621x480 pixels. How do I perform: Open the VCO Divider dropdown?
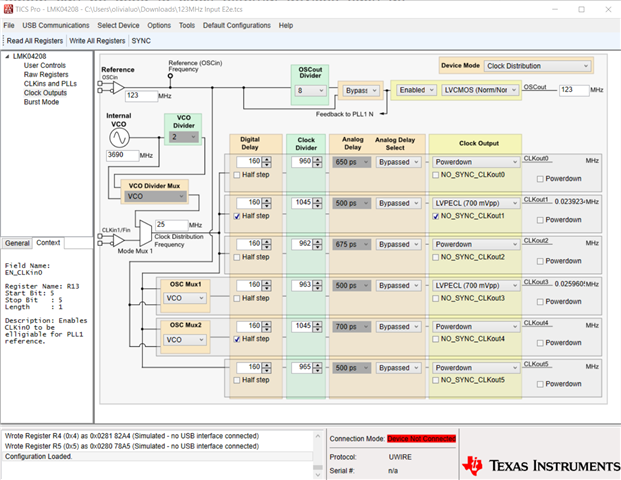coord(183,137)
